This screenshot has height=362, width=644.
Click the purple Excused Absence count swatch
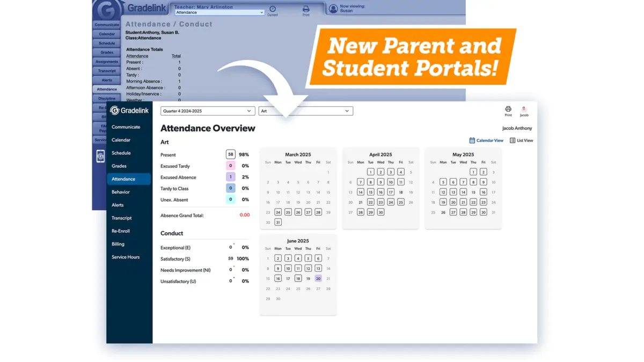(x=231, y=177)
